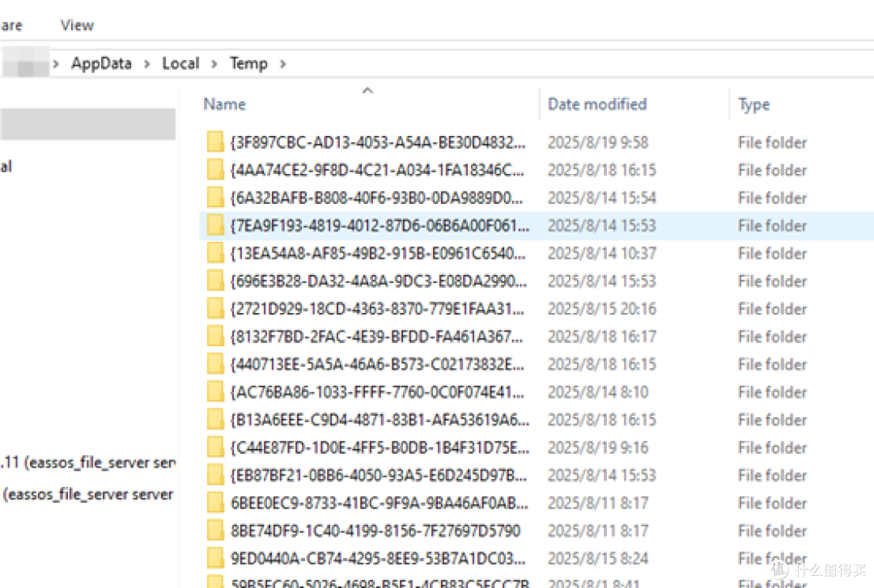Expand the chevron before AppData breadcrumb

pos(56,64)
